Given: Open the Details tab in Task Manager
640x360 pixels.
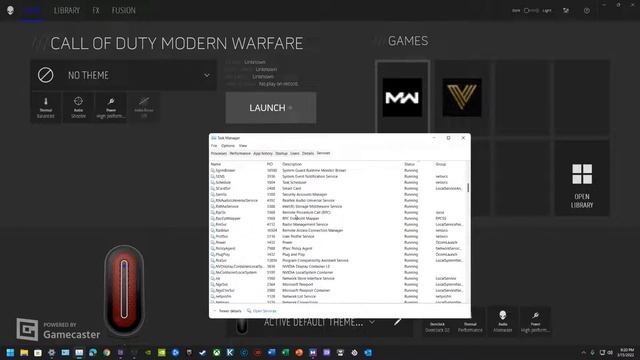Looking at the screenshot, I should [x=308, y=153].
